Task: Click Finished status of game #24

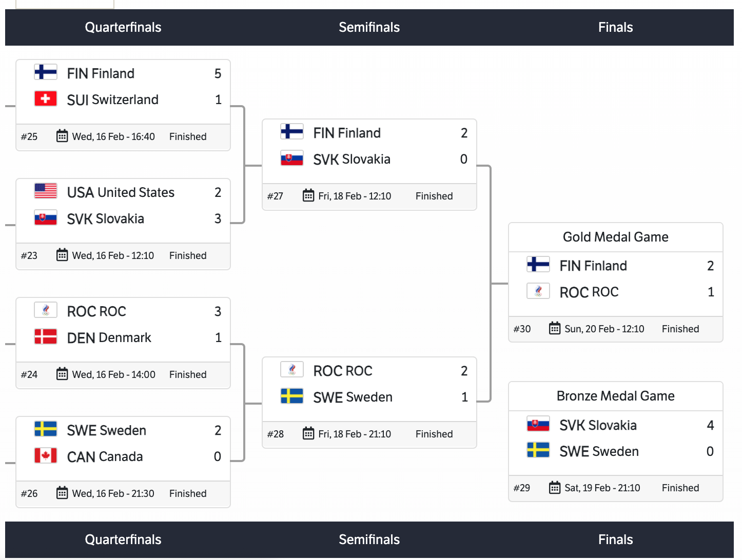Action: [188, 374]
